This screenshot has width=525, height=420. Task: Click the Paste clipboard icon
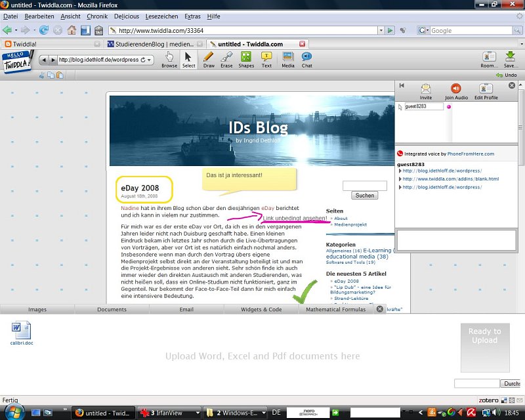pos(60,75)
